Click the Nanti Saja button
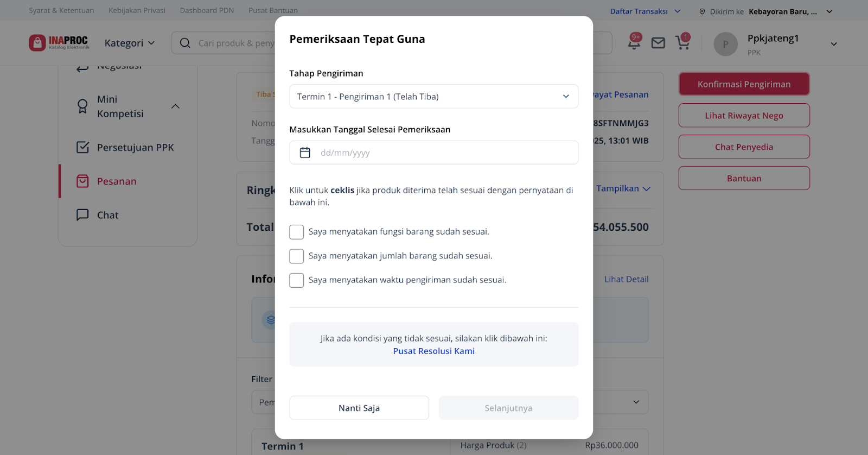868x455 pixels. pyautogui.click(x=359, y=408)
